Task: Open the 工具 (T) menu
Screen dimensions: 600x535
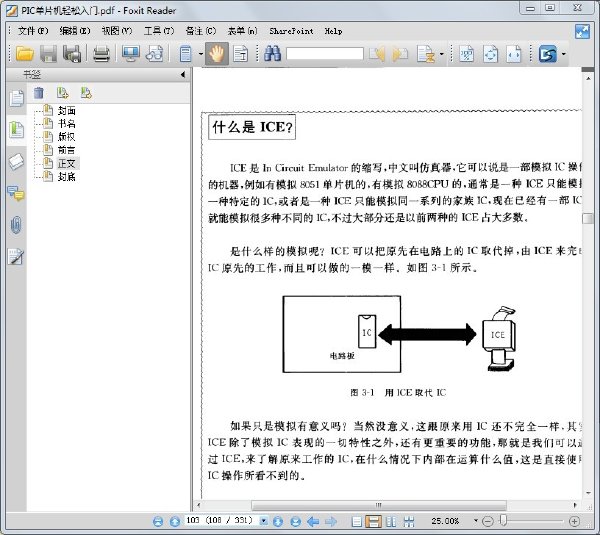Action: pos(159,31)
